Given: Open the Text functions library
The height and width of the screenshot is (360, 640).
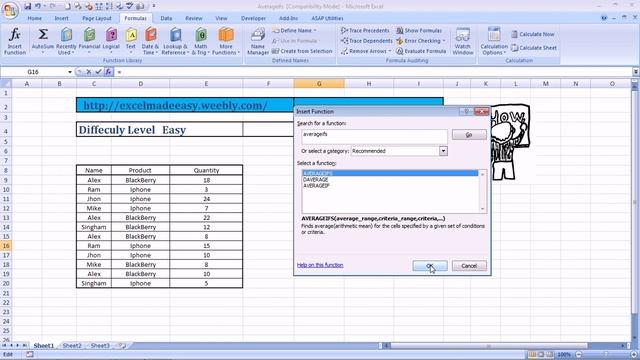Looking at the screenshot, I should (131, 41).
